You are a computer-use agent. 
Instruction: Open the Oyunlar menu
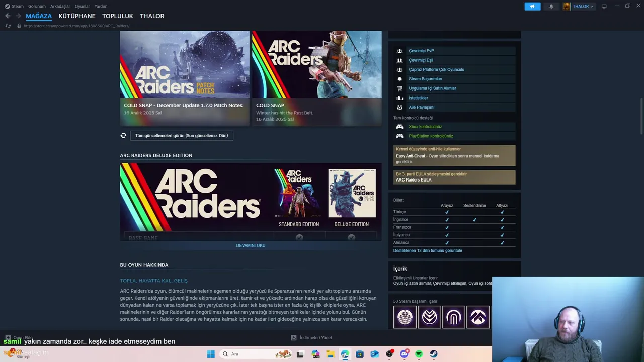click(83, 7)
